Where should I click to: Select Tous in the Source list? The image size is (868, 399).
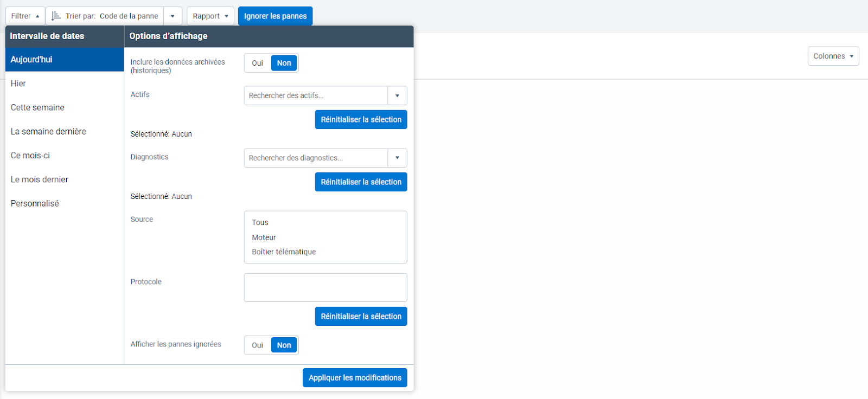click(x=325, y=222)
